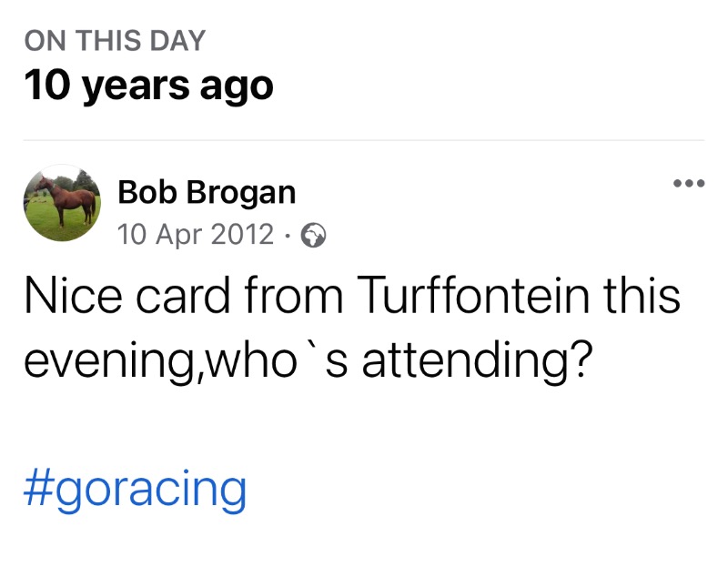Tap the ON THIS DAY label

pos(115,41)
